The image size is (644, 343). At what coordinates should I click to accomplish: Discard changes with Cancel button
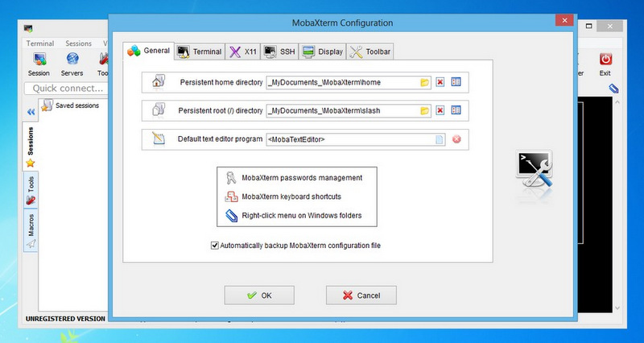click(361, 295)
